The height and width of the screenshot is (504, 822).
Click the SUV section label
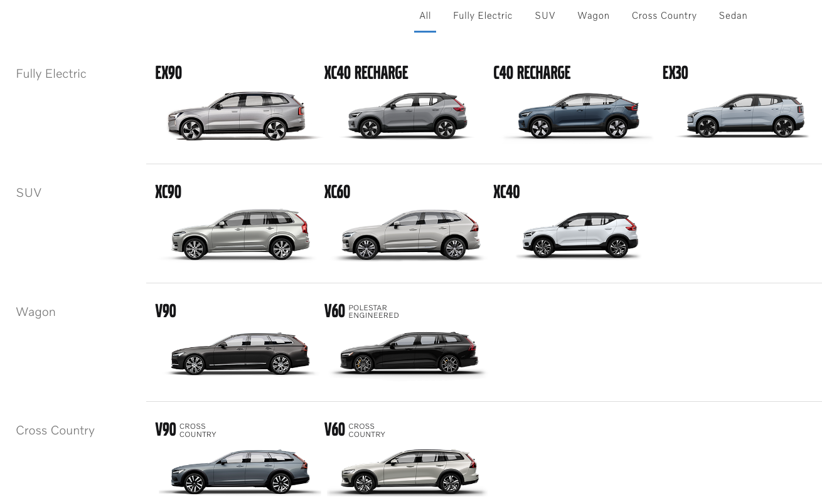tap(29, 193)
